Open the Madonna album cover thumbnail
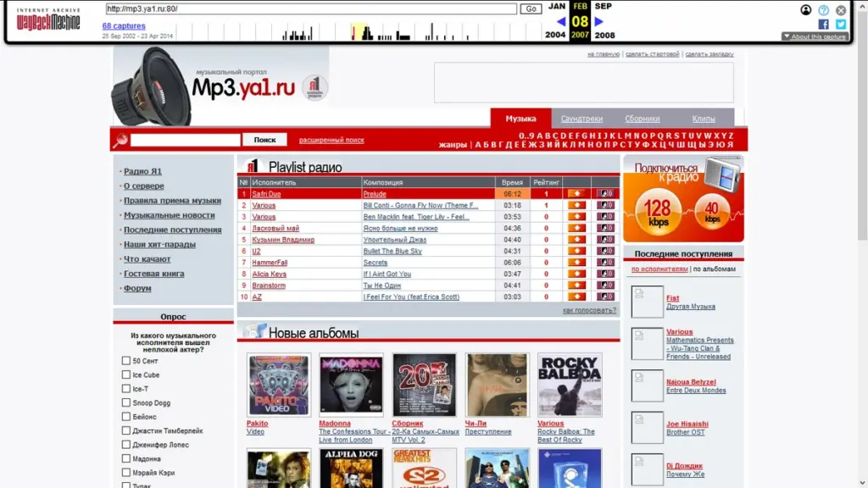The image size is (868, 488). 351,385
